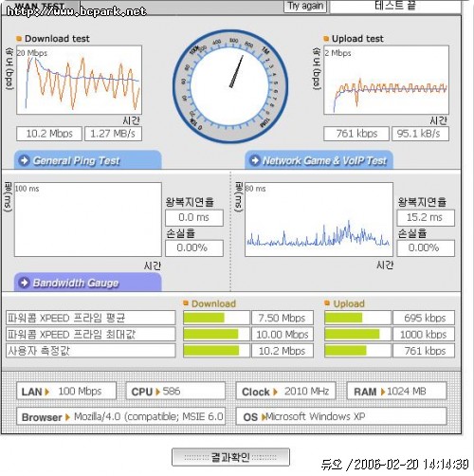Image resolution: width=474 pixels, height=476 pixels.
Task: Click the 695 kbps value
Action: [x=424, y=318]
